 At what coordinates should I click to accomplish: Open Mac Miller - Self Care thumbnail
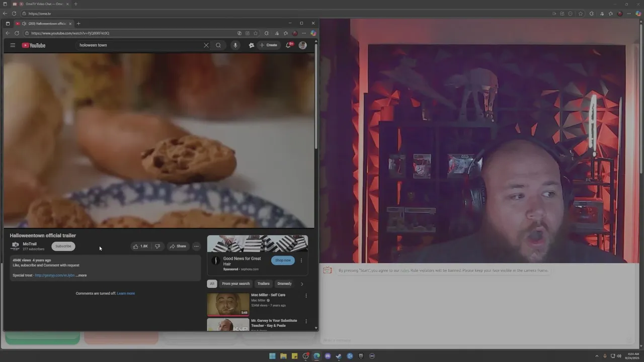[228, 305]
